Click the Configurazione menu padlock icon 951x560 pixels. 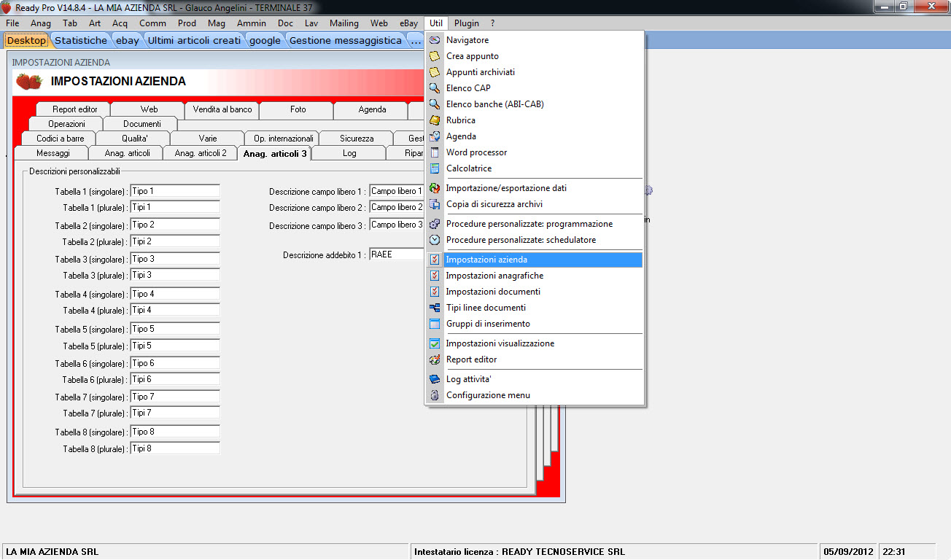435,395
